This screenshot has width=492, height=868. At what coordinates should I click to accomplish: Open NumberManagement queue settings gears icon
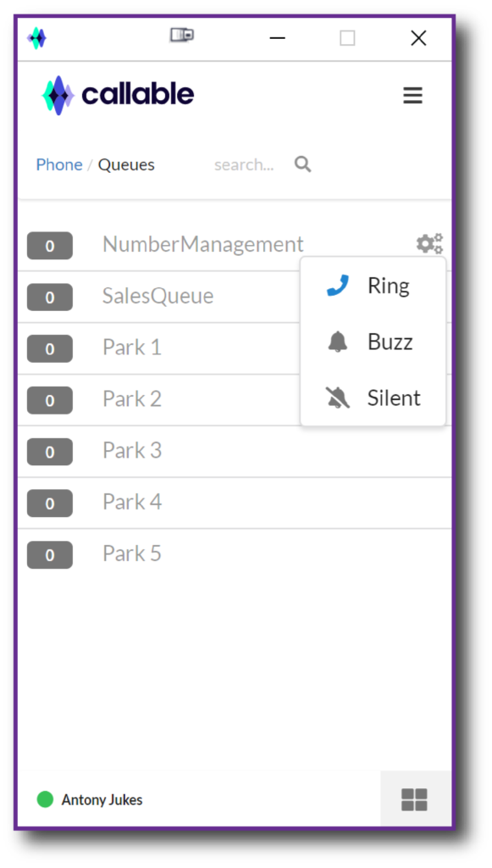pyautogui.click(x=429, y=243)
